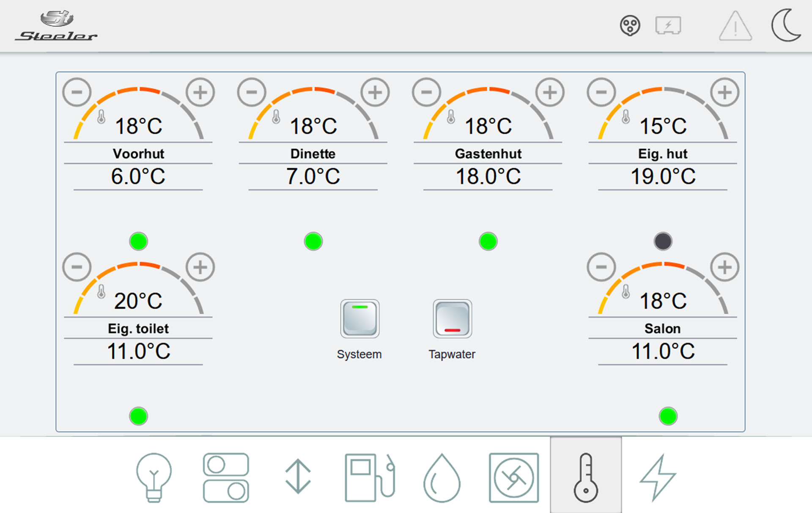Click the shore power socket icon

coord(630,26)
